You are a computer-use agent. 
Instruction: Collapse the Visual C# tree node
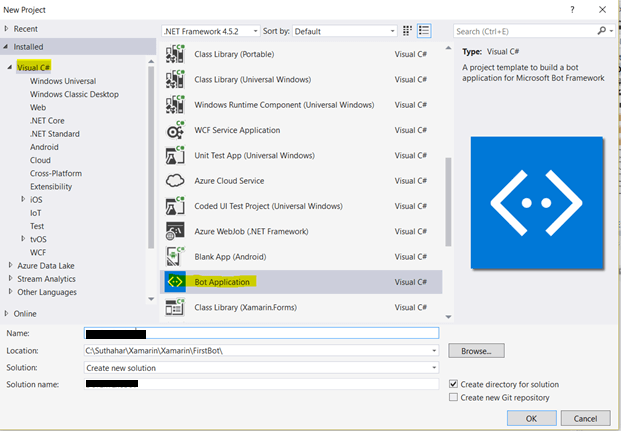[x=10, y=67]
